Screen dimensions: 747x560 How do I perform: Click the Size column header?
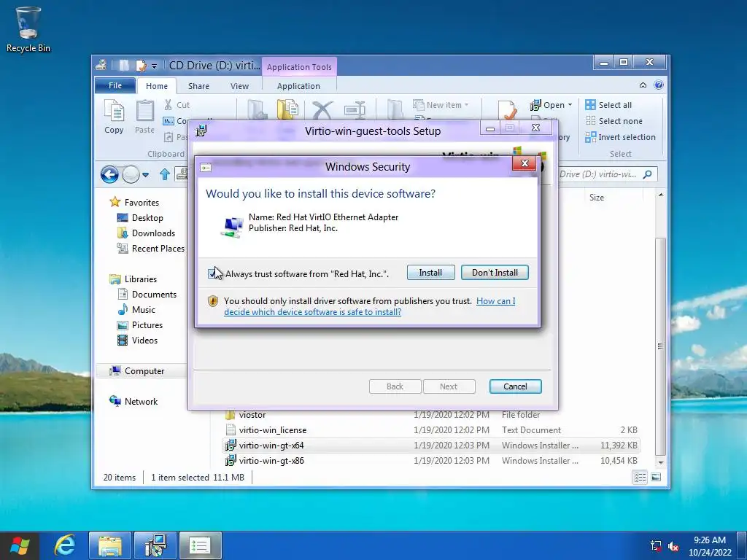pos(597,197)
